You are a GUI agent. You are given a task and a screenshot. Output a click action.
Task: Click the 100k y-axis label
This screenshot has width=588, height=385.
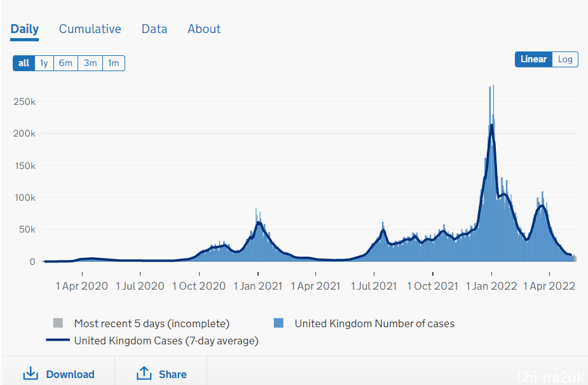[x=25, y=197]
